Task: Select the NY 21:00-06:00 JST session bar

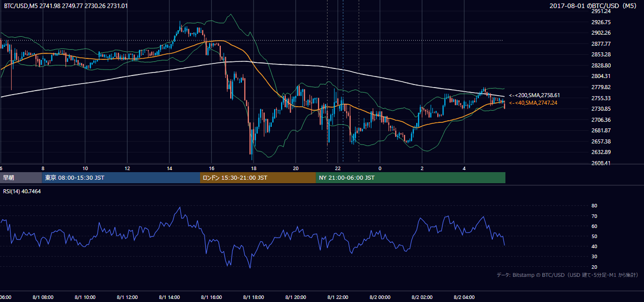Action: [x=411, y=178]
